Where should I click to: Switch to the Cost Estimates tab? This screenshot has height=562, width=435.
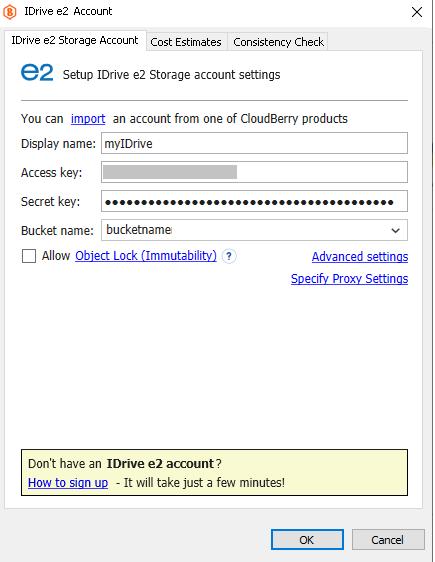[186, 42]
